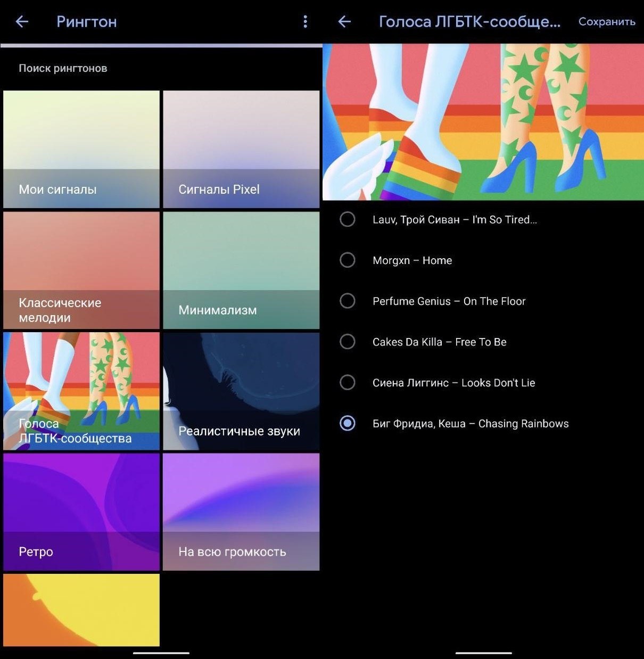
Task: Open Поиск рингтонов search field
Action: 161,68
